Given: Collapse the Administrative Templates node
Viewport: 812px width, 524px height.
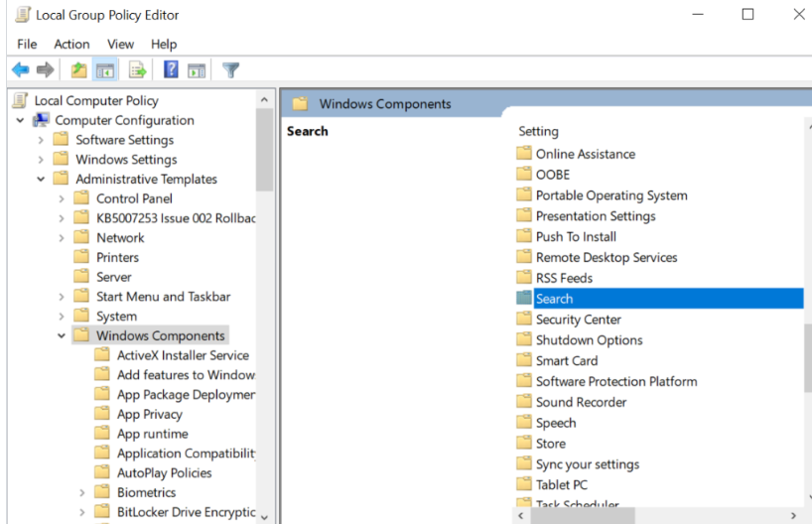Looking at the screenshot, I should coord(41,180).
